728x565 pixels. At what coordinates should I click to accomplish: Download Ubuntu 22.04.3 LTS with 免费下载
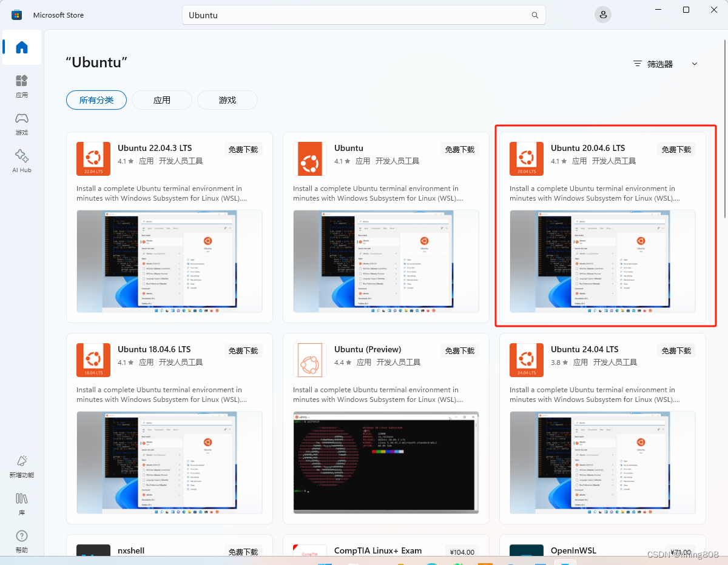point(243,149)
